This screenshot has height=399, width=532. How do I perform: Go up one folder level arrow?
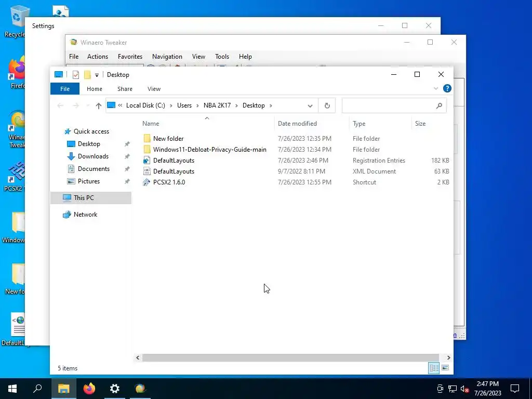coord(98,105)
